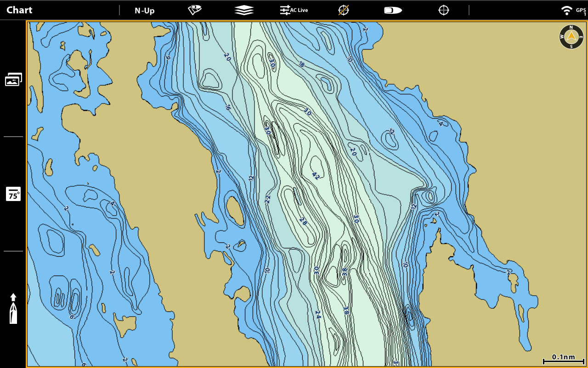Open the AC Live settings
The image size is (588, 368).
coord(294,10)
